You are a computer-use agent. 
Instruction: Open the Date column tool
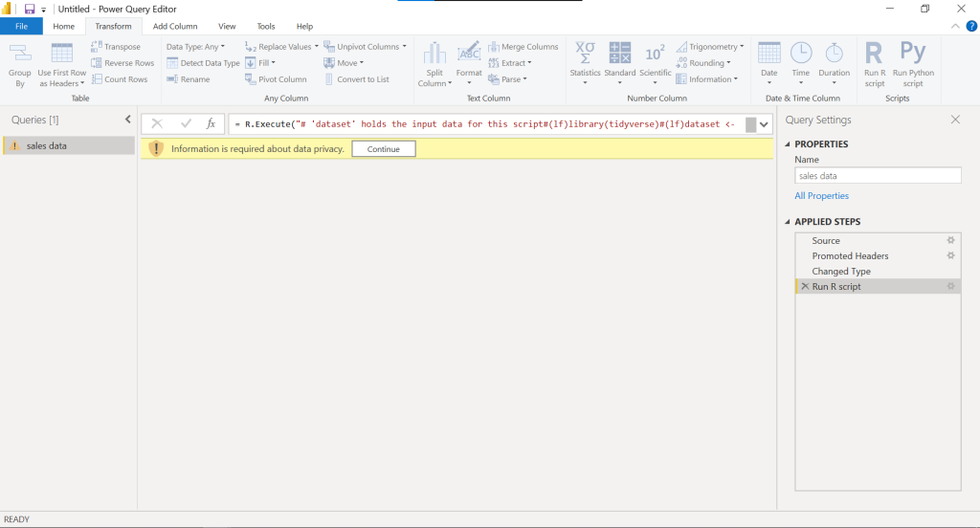[769, 64]
